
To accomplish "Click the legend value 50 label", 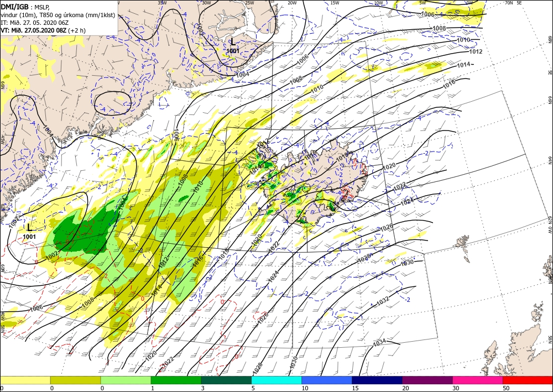I will click(x=506, y=388).
